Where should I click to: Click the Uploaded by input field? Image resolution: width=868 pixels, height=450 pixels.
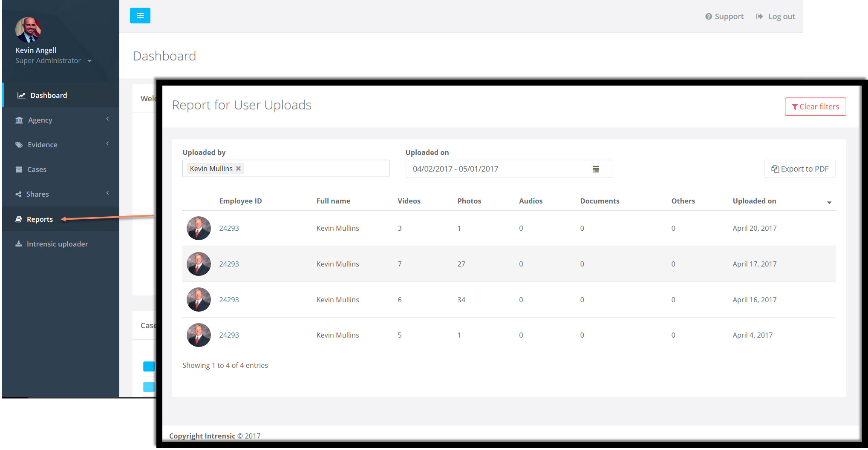click(x=315, y=169)
